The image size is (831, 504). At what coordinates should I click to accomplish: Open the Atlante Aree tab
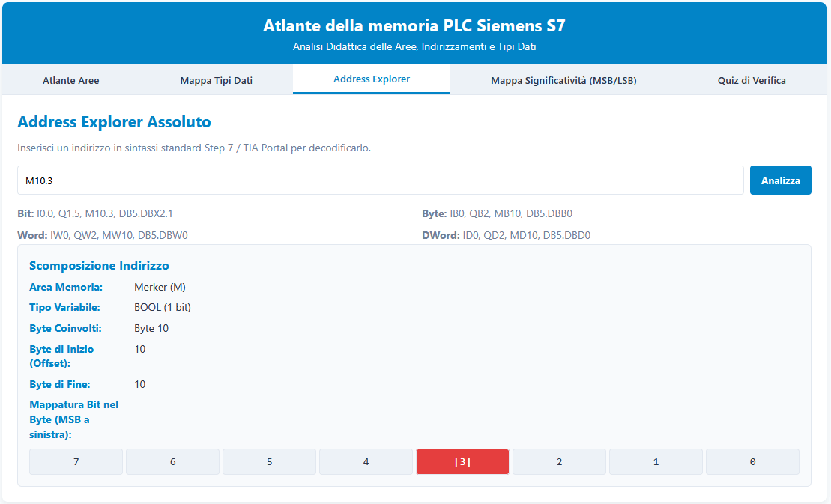coord(71,80)
